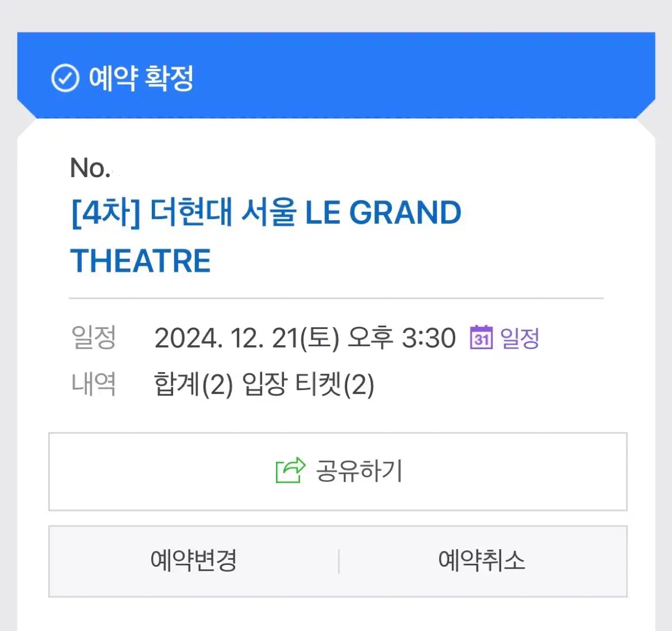Click the horizontal line under the title
The width and height of the screenshot is (672, 631).
336,298
